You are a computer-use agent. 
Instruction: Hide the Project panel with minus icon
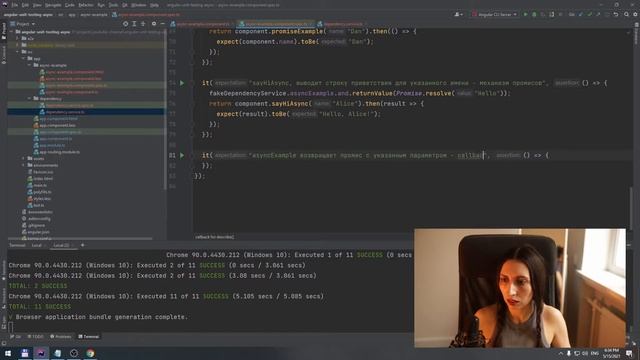click(x=162, y=24)
